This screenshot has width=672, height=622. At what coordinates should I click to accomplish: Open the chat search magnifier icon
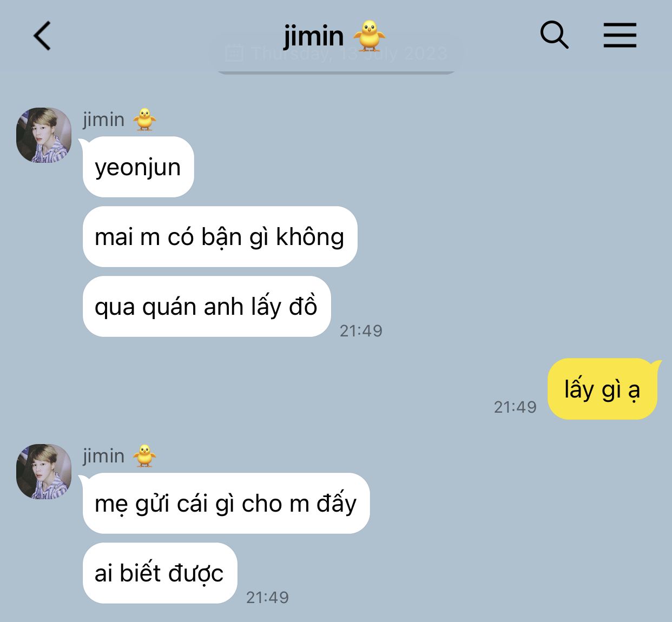pyautogui.click(x=554, y=35)
